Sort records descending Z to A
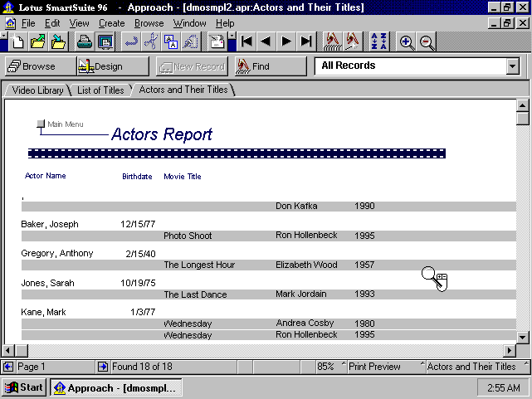Viewport: 532px width, 399px height. point(383,41)
